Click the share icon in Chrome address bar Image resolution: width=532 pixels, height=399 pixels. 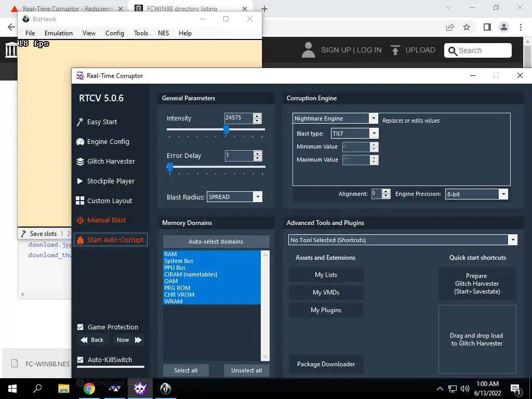click(450, 27)
